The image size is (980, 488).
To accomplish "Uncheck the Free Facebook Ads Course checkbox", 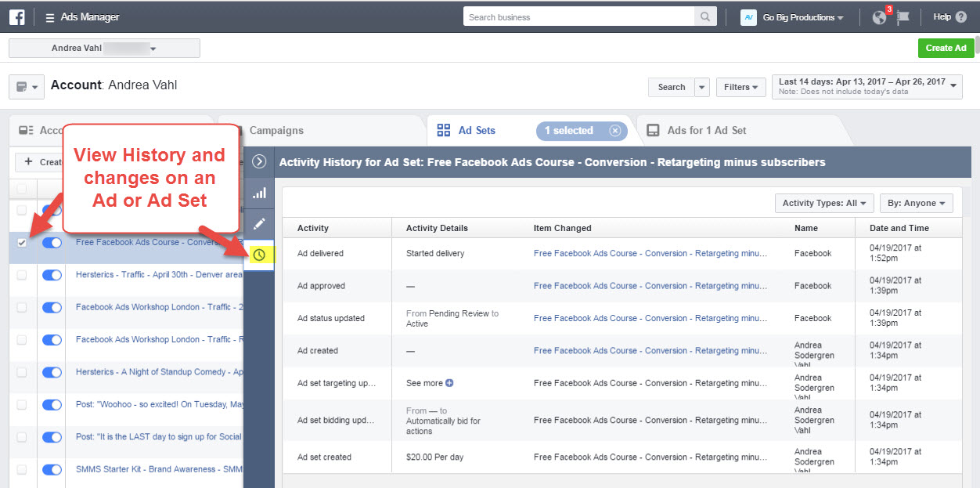I will click(22, 243).
